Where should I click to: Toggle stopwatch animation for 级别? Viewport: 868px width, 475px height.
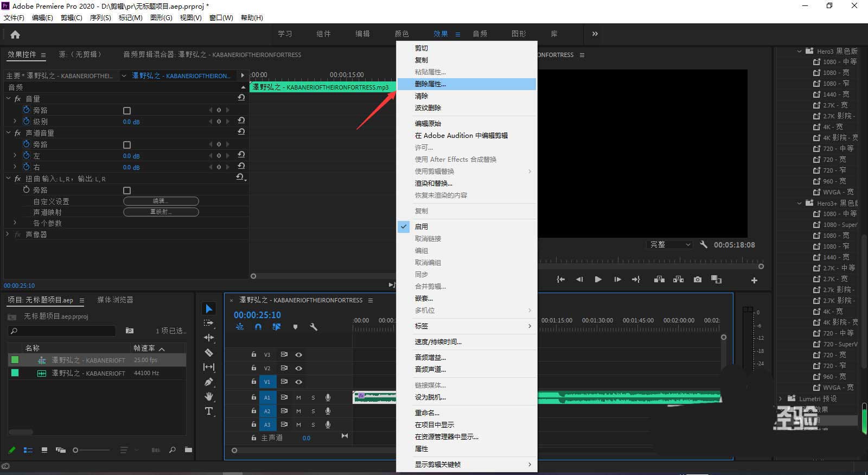[26, 121]
